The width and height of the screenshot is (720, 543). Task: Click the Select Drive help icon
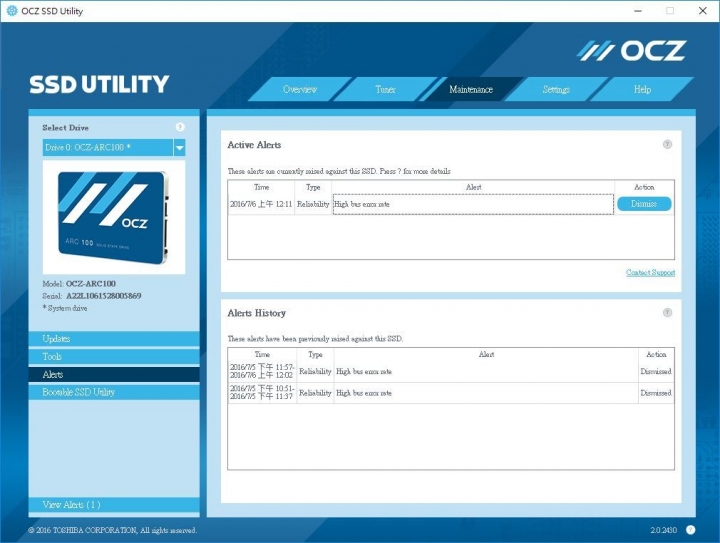click(x=180, y=127)
